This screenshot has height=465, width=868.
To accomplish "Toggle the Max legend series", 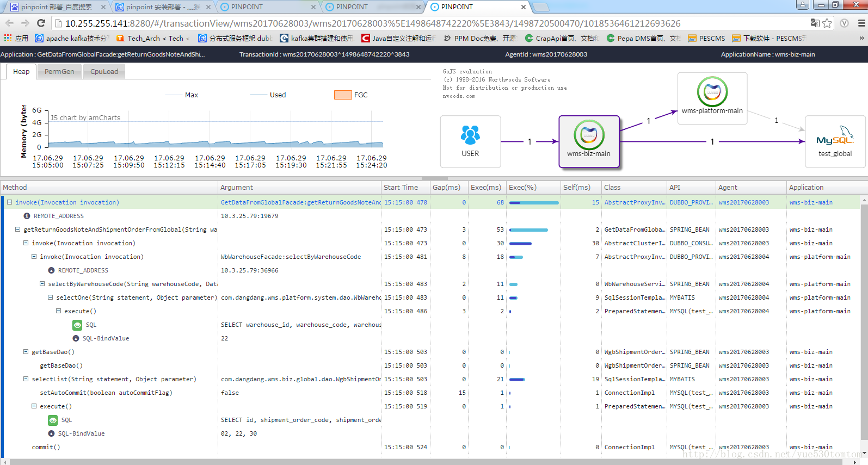I will tap(181, 95).
